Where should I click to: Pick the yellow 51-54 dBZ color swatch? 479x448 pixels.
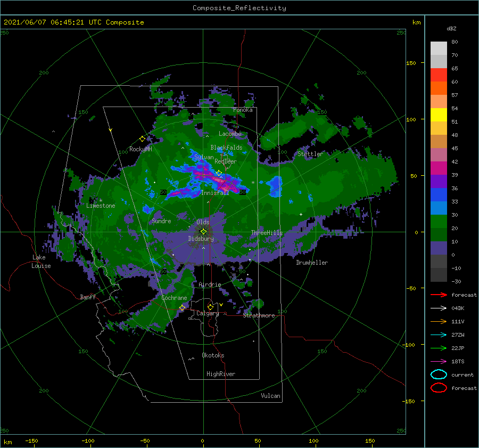(x=439, y=115)
